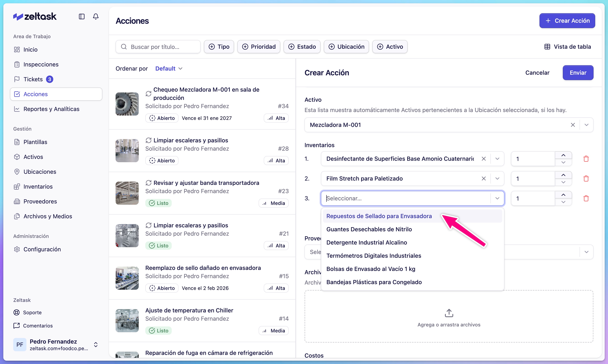Click the recurring icon on Chequeo Mezcladora action
The width and height of the screenshot is (608, 364).
point(148,94)
